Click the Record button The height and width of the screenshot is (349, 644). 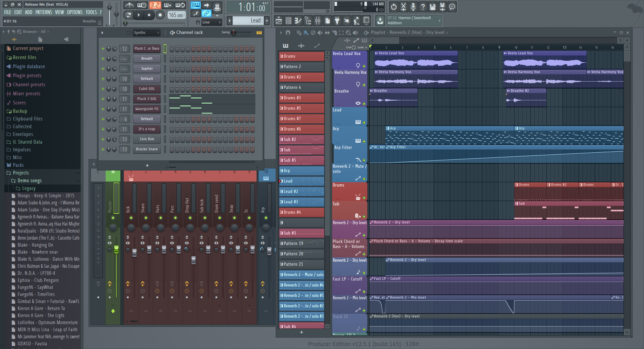(160, 15)
